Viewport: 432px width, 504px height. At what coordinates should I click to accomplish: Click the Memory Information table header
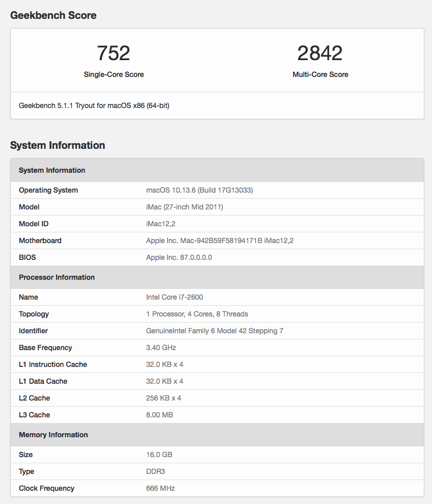(218, 435)
